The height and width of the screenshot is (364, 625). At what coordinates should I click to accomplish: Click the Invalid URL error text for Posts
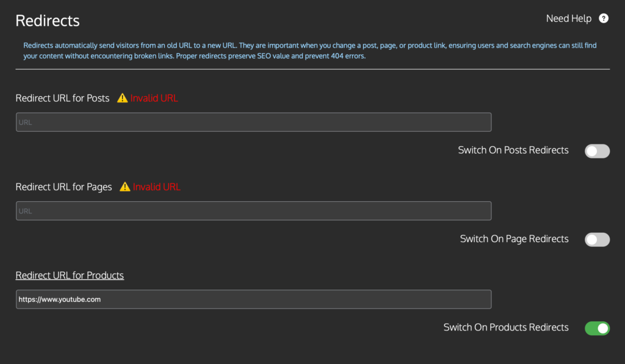pos(155,98)
